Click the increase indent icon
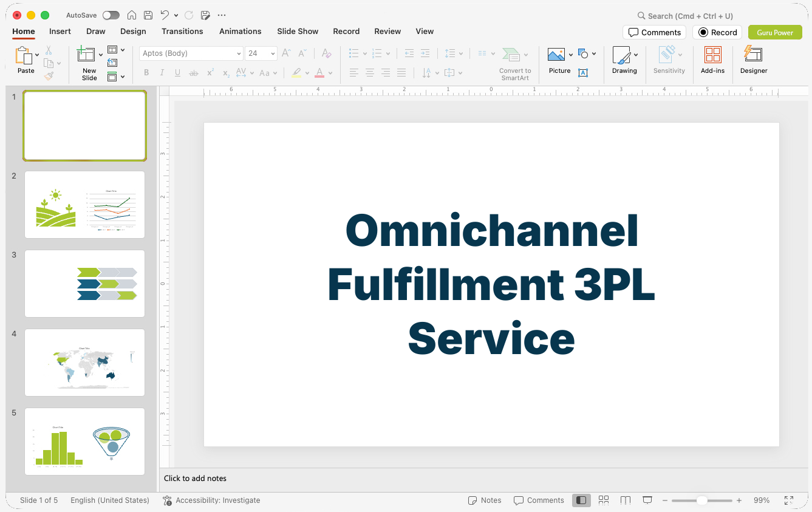 click(x=425, y=53)
